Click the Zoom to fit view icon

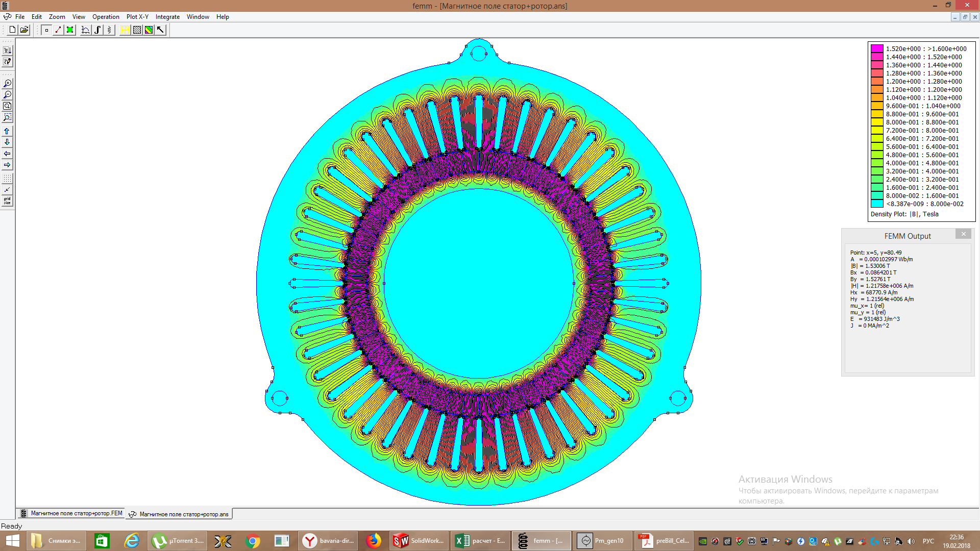[x=7, y=106]
